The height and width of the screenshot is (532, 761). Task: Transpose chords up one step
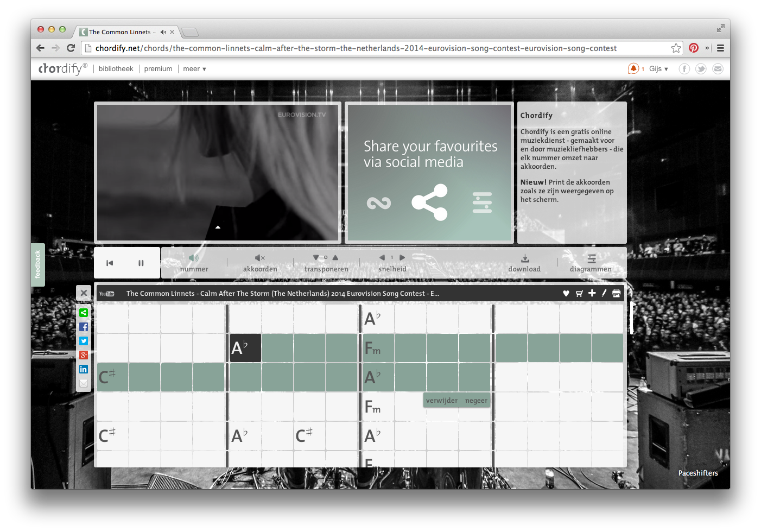tap(335, 257)
